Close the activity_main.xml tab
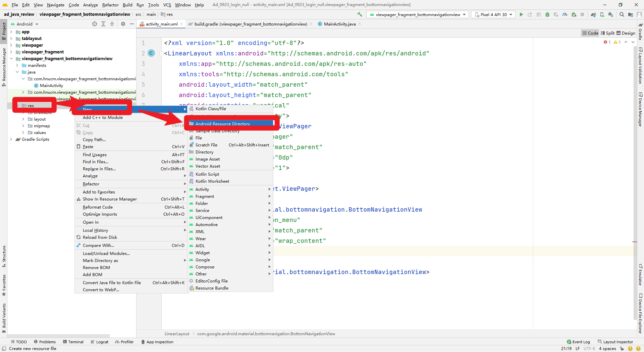Screen dimensions: 644x352 (x=181, y=24)
